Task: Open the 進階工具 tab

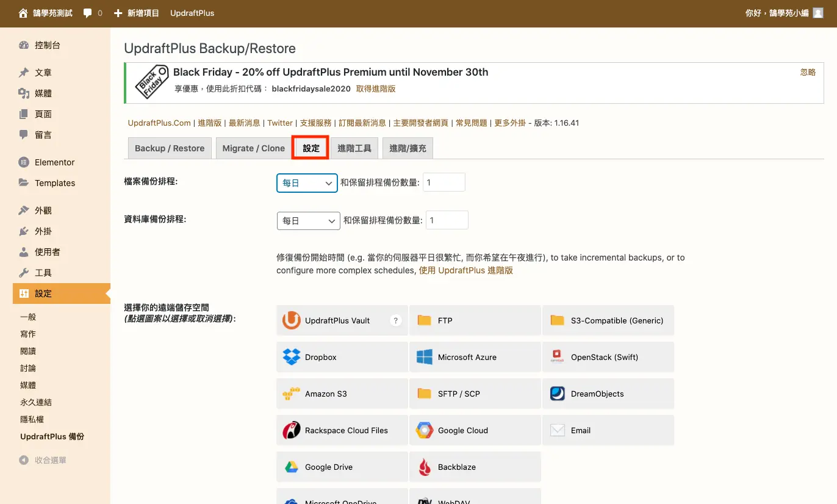Action: tap(354, 148)
